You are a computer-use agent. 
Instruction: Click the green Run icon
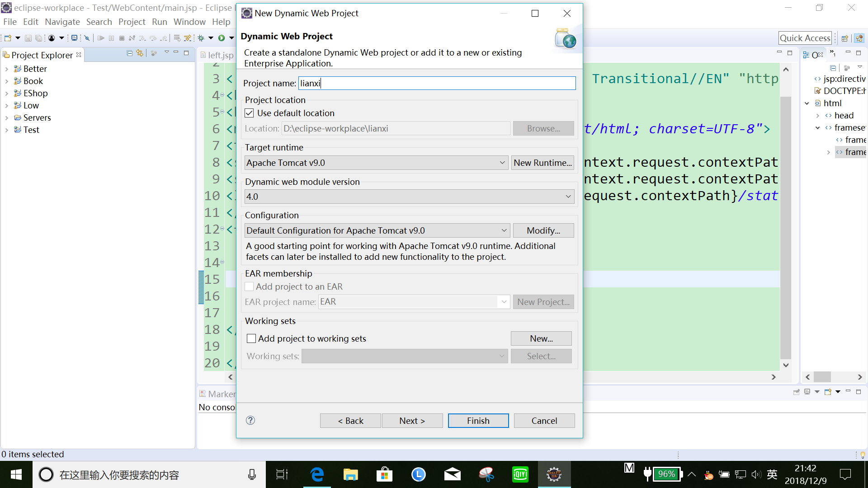pos(222,38)
